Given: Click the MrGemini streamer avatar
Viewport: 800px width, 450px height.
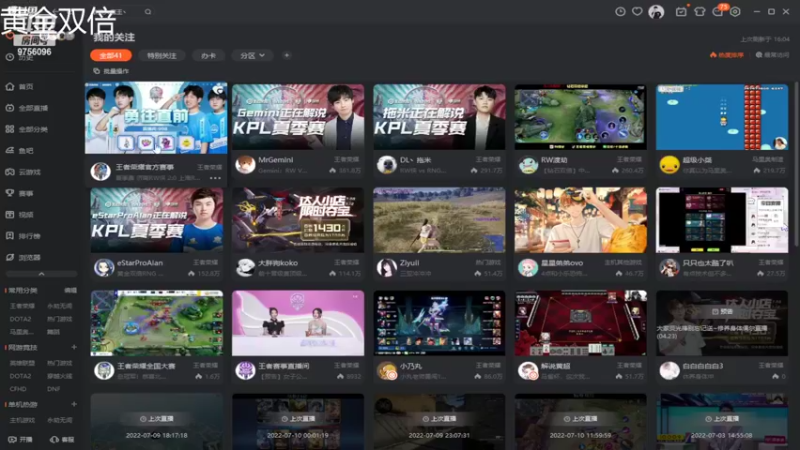Looking at the screenshot, I should [x=245, y=165].
